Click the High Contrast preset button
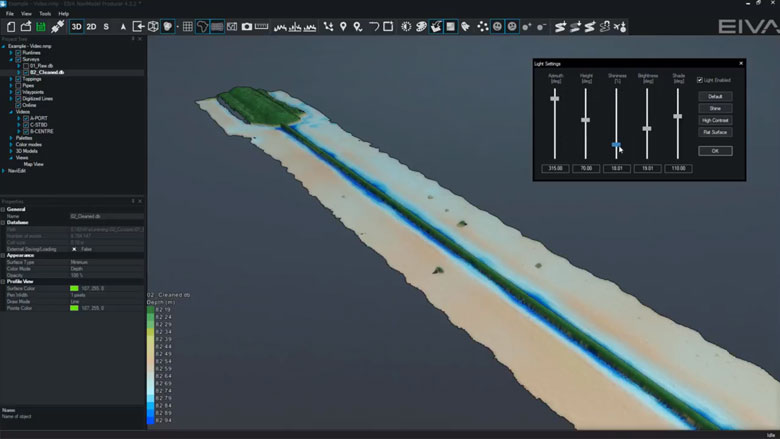The width and height of the screenshot is (780, 439). point(715,120)
